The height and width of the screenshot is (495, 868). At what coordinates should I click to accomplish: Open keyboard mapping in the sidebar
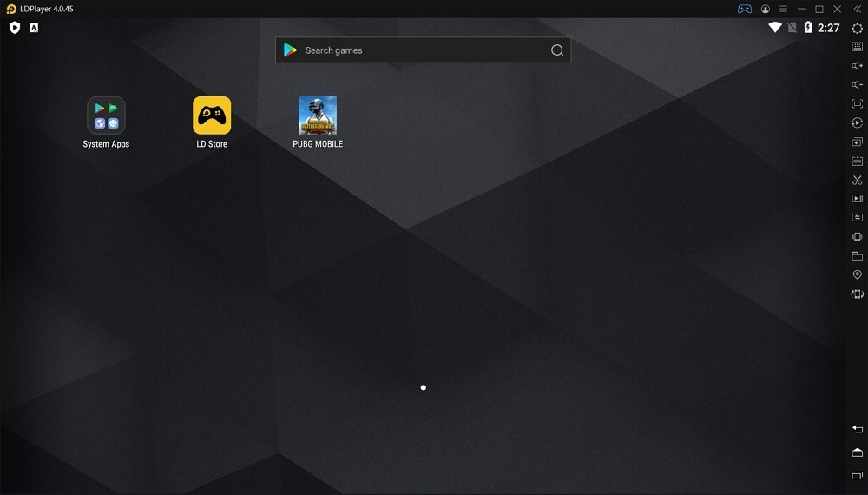click(x=857, y=47)
